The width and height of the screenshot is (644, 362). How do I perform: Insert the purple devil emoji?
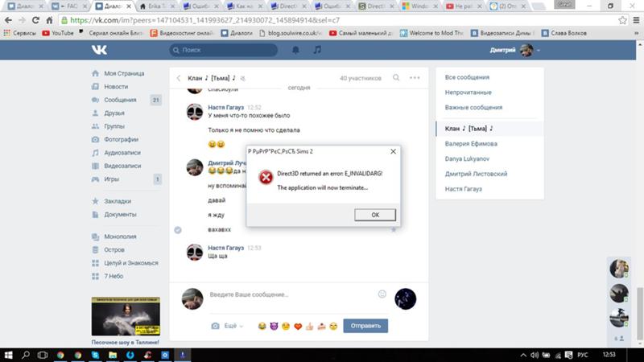click(x=274, y=327)
